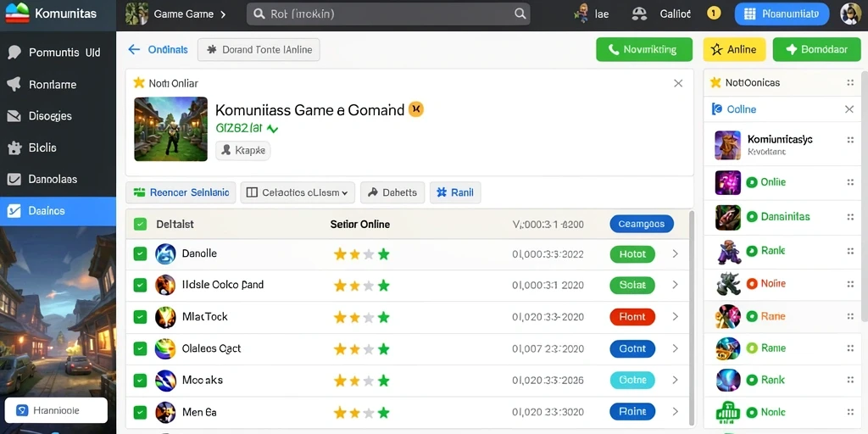Click the Dansinitas member avatar
Image resolution: width=868 pixels, height=434 pixels.
click(728, 218)
